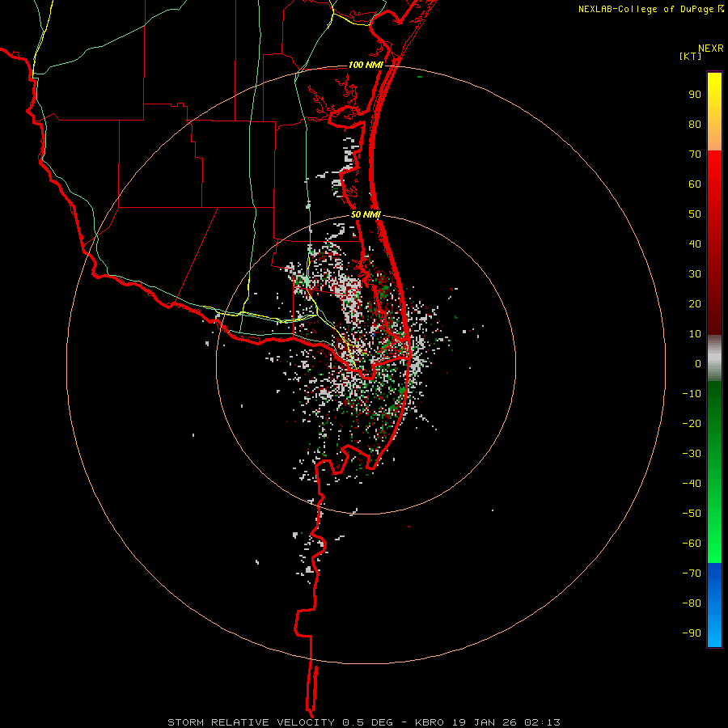728x728 pixels.
Task: Click the positive 50 knot scale label
Action: [695, 214]
